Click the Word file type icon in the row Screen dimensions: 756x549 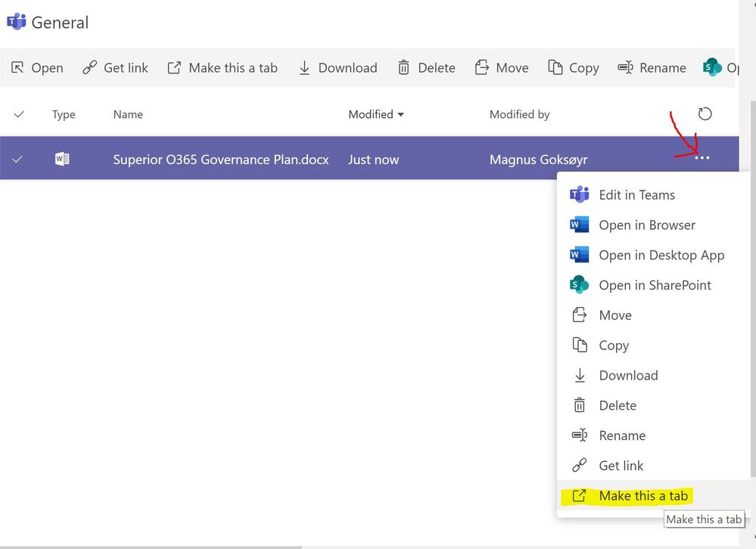tap(62, 159)
